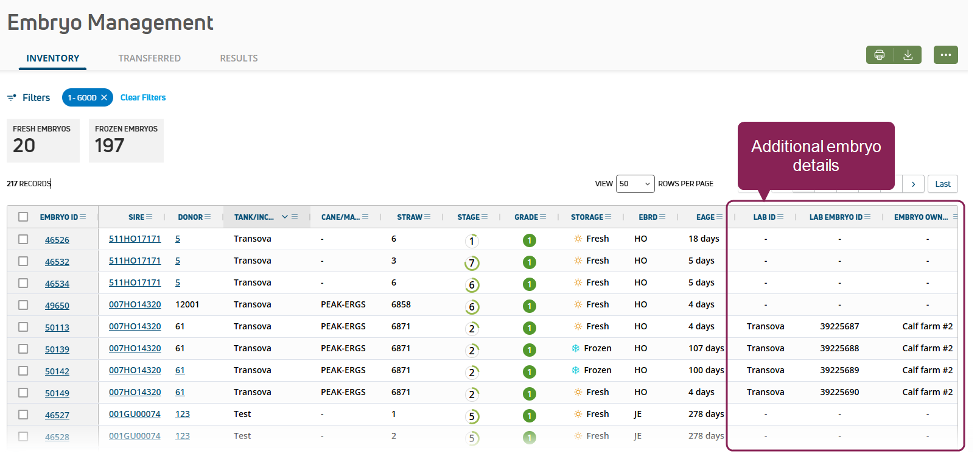The height and width of the screenshot is (459, 980).
Task: Click the next page arrow
Action: point(913,184)
